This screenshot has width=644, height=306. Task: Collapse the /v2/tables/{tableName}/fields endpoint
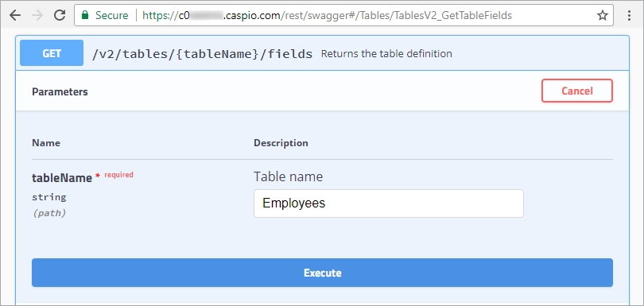coord(202,54)
